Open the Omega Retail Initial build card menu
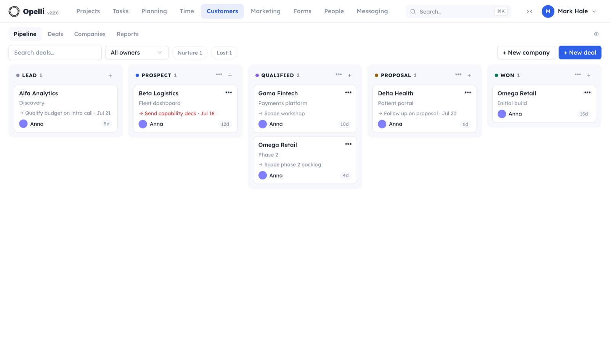The image size is (610, 364). pos(588,93)
